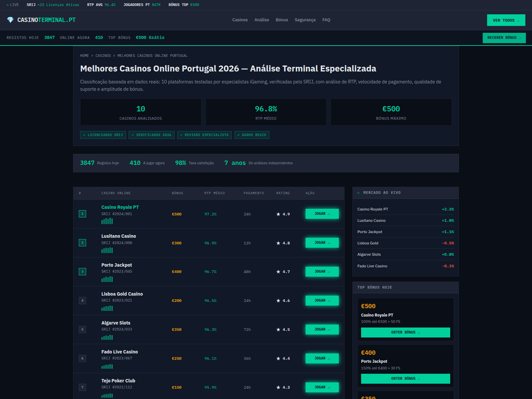
Task: Click the Ver Todos button
Action: 506,20
